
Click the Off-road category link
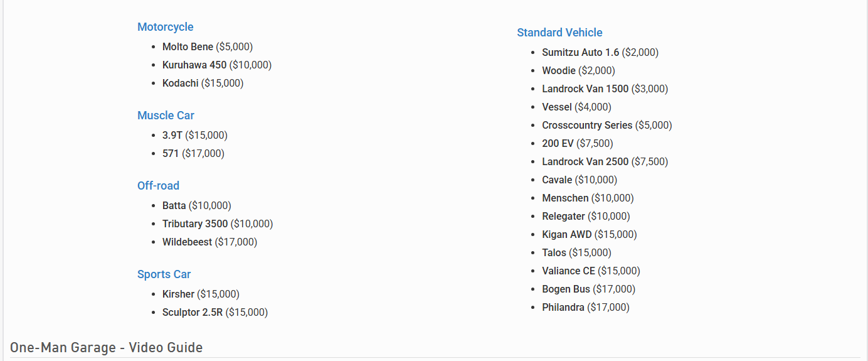pos(158,186)
